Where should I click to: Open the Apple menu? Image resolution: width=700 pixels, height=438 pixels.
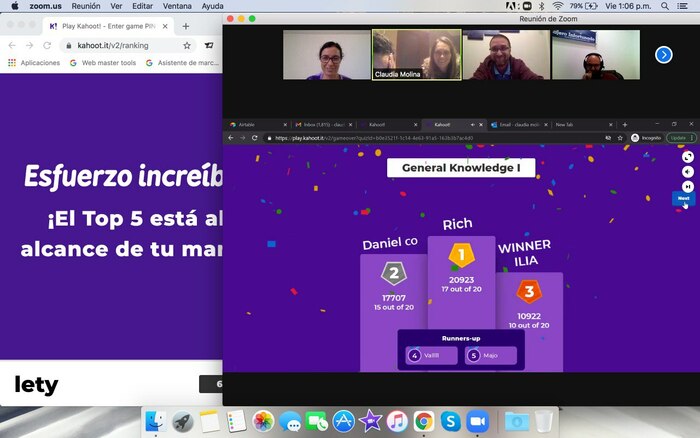click(x=15, y=6)
